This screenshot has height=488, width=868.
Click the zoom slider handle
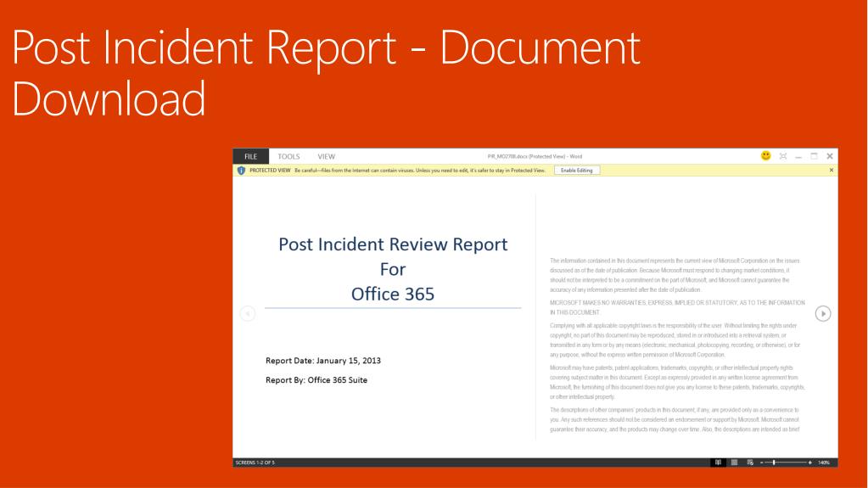[773, 462]
